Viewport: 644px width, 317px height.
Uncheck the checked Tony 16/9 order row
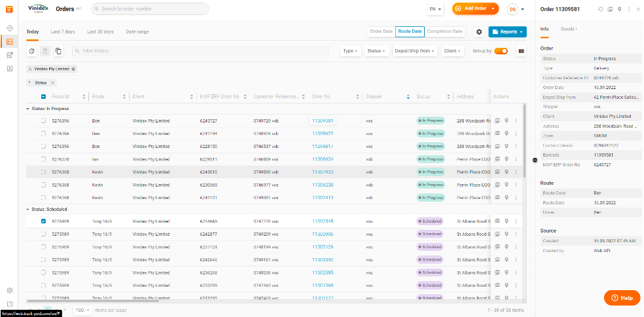pyautogui.click(x=44, y=221)
